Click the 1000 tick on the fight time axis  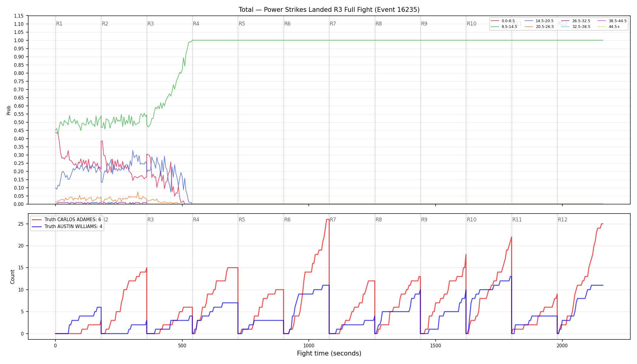(x=309, y=345)
